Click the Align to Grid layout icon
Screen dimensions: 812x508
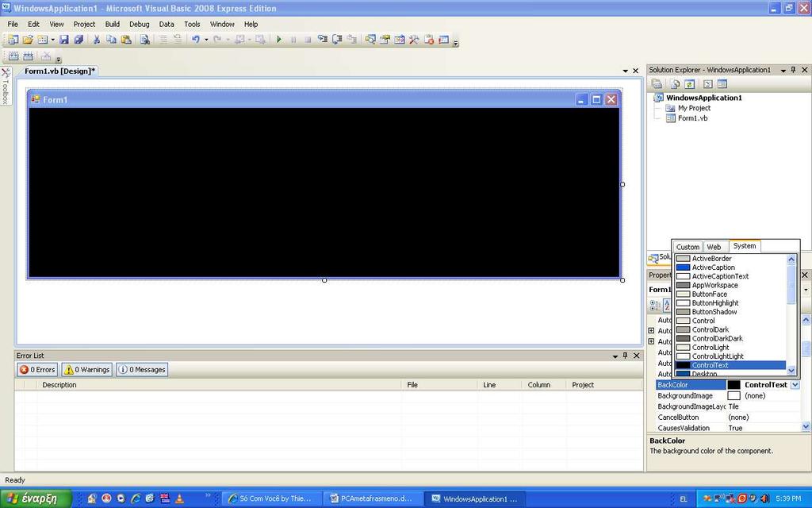point(13,56)
